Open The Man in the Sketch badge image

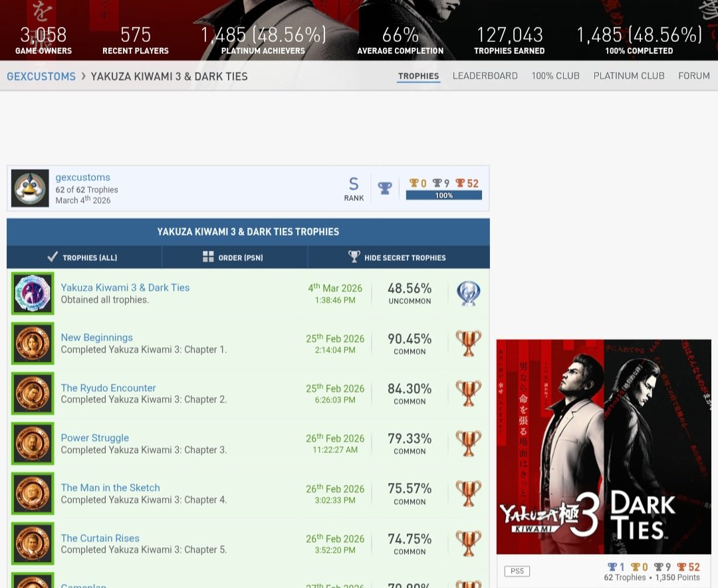pyautogui.click(x=33, y=494)
